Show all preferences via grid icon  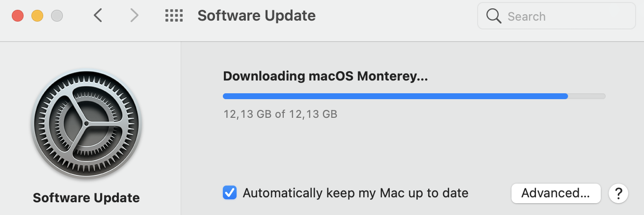coord(174,16)
